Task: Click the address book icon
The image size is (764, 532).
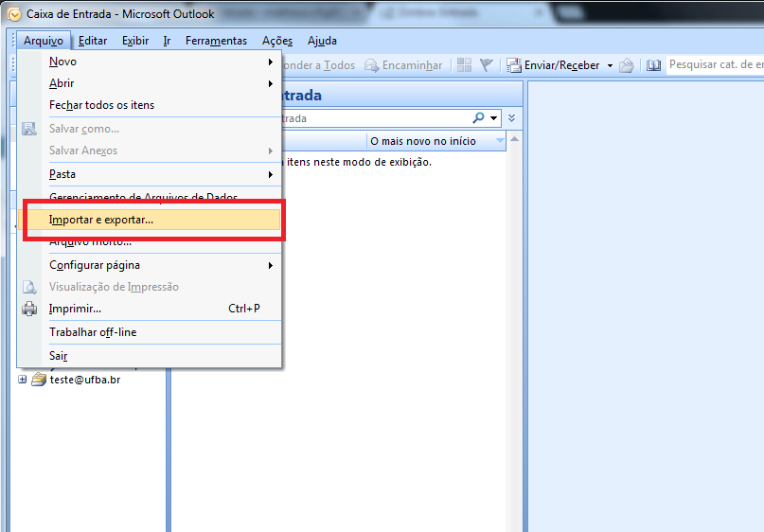Action: pyautogui.click(x=653, y=65)
